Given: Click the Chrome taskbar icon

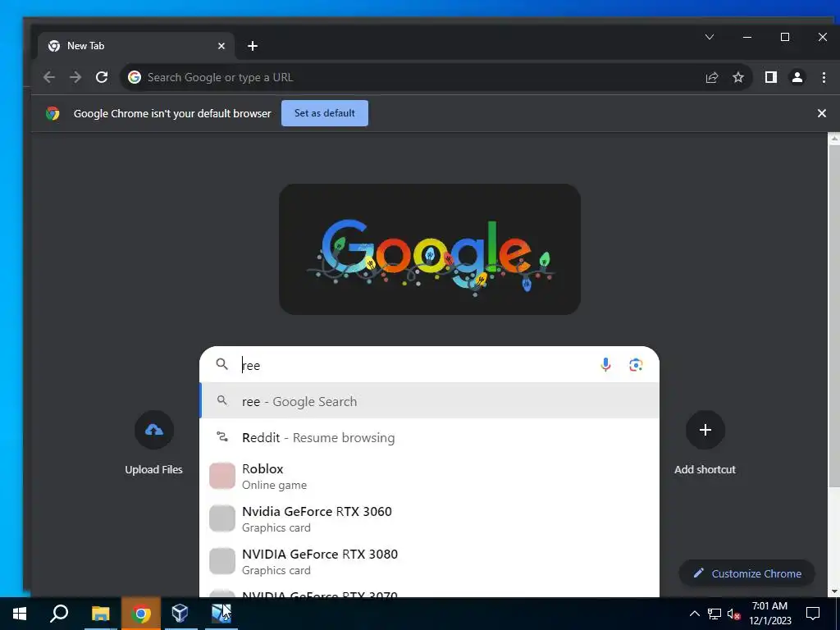Looking at the screenshot, I should coord(141,614).
